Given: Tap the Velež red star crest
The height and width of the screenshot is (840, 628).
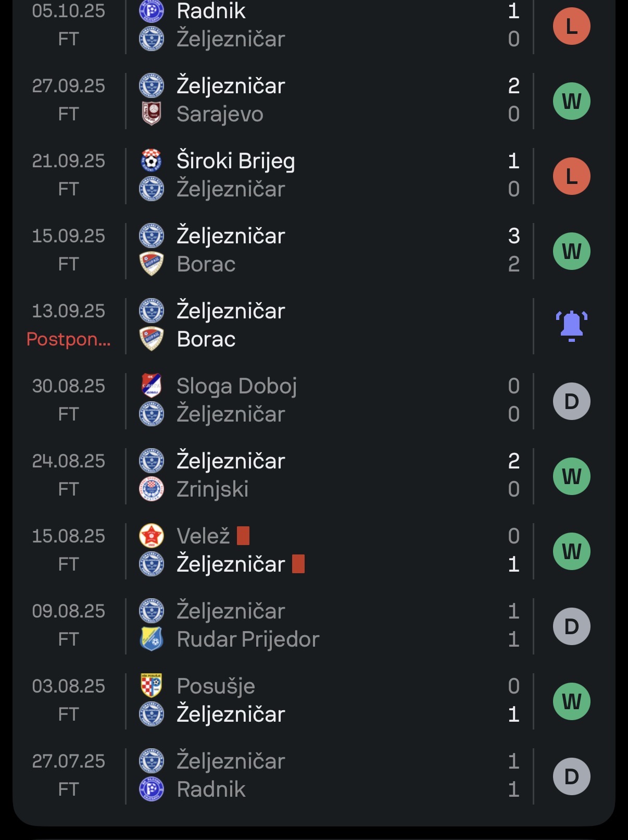Looking at the screenshot, I should click(x=152, y=536).
